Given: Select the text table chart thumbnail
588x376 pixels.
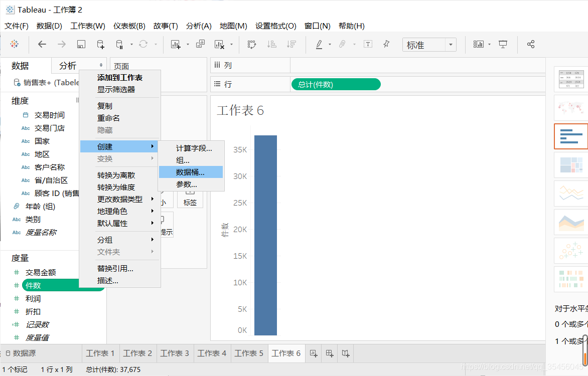Looking at the screenshot, I should click(x=571, y=79).
